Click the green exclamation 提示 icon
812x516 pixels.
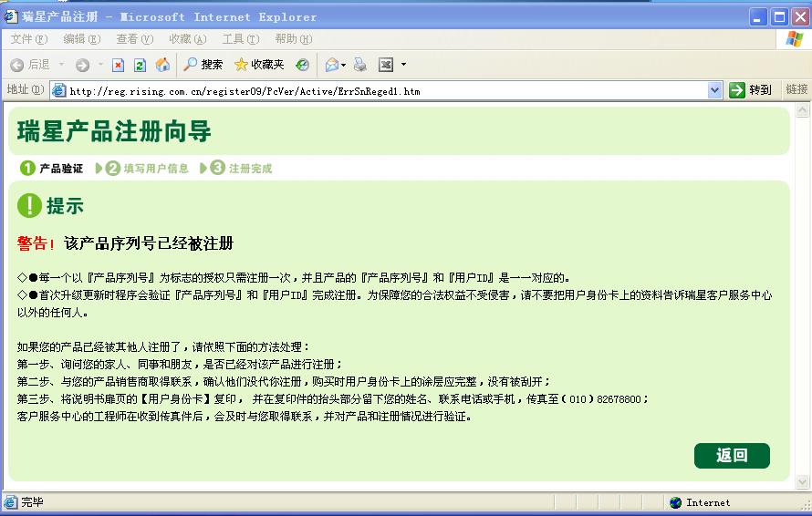pos(29,205)
